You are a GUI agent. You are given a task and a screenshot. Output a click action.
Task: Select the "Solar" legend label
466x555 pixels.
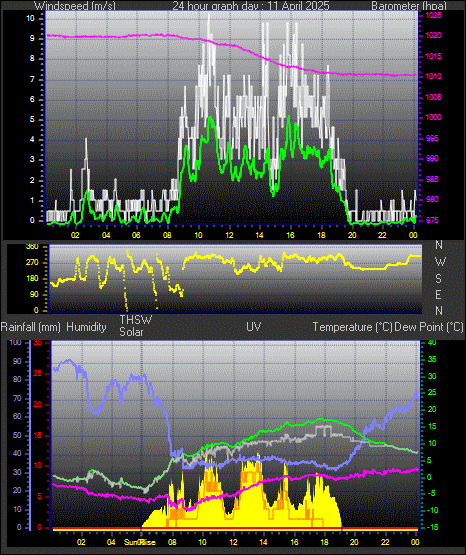tap(131, 332)
